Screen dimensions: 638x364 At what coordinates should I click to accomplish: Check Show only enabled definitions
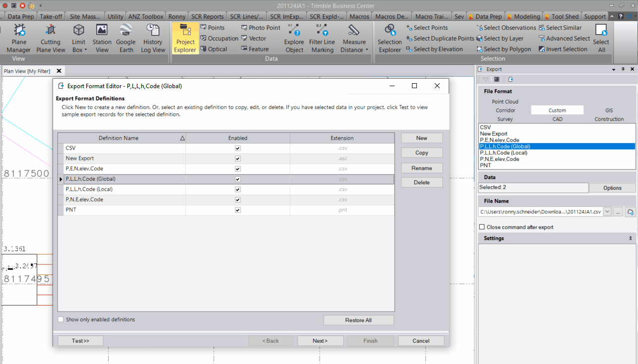tap(60, 319)
